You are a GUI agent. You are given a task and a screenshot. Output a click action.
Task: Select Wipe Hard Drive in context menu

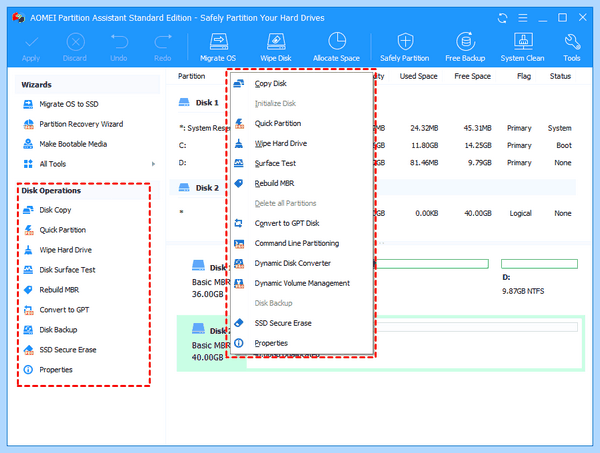click(302, 143)
